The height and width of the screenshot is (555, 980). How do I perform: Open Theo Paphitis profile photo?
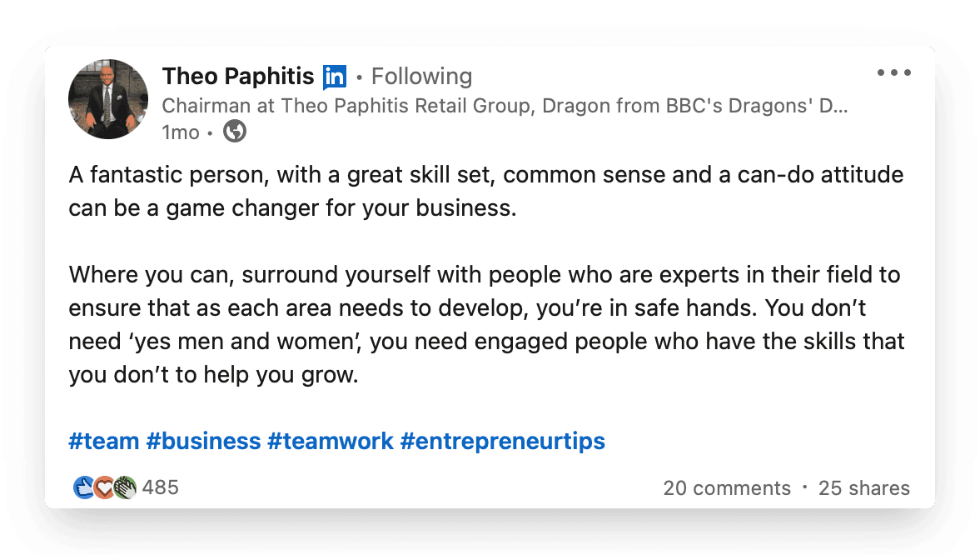pos(108,99)
